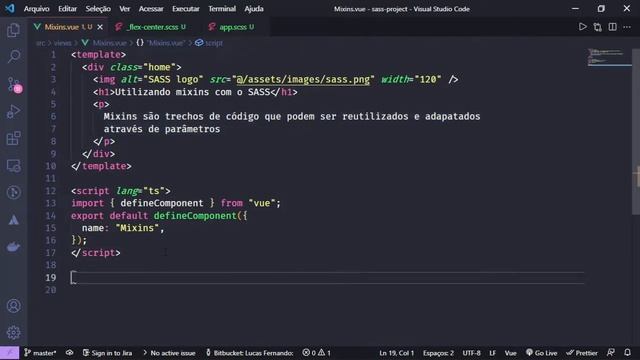Open the circular timeline extension icon in activity bar
Viewport: 640px width, 360px height.
13,192
